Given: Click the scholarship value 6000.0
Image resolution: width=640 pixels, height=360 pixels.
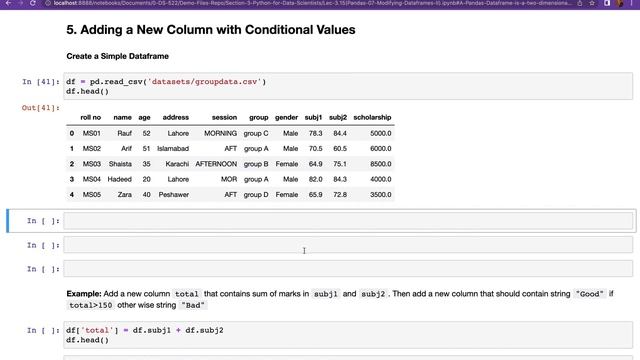Looking at the screenshot, I should (380, 149).
